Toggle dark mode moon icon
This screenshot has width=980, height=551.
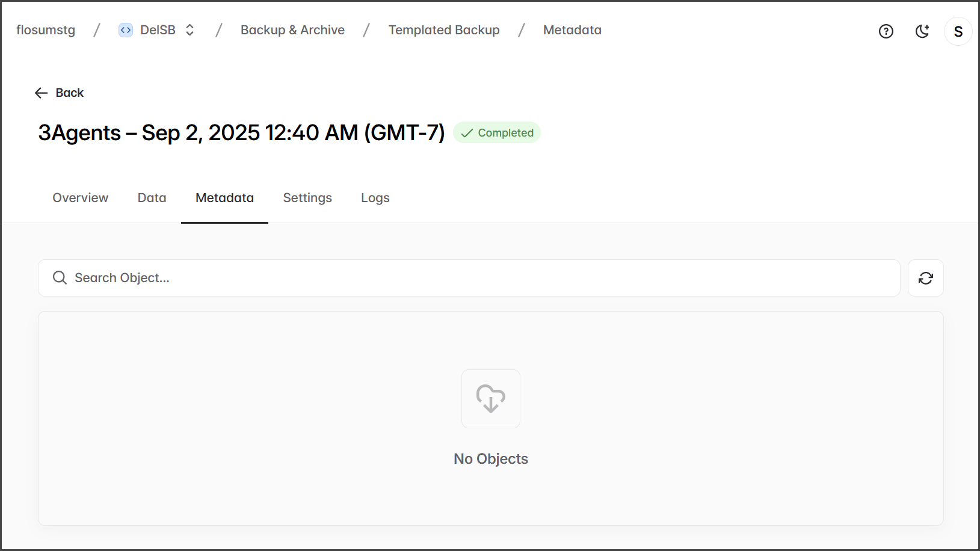coord(922,31)
